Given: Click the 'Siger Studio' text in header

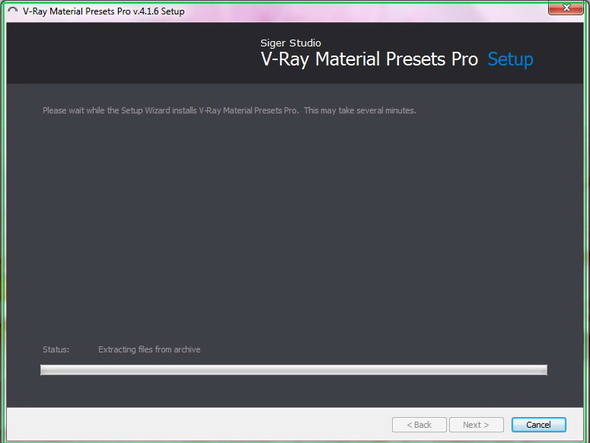Looking at the screenshot, I should click(290, 43).
